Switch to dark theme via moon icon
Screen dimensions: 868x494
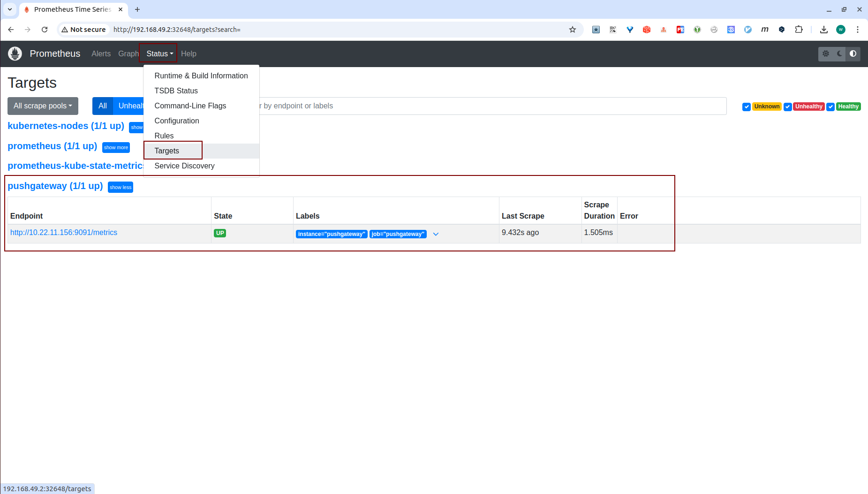tap(839, 53)
